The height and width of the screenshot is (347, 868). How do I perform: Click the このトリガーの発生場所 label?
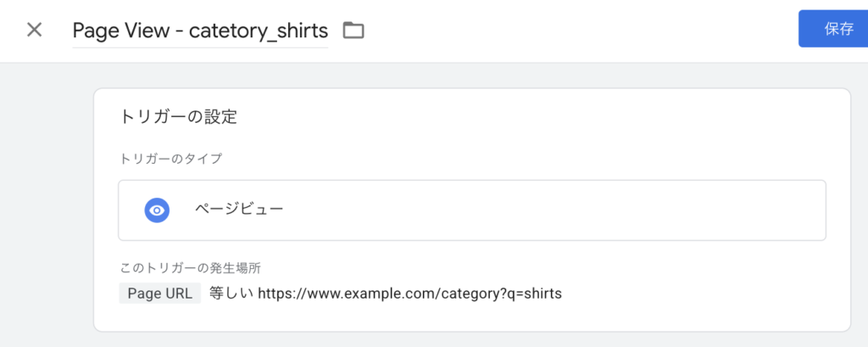tap(189, 268)
